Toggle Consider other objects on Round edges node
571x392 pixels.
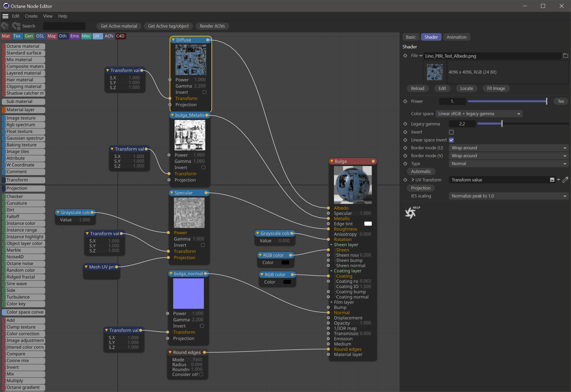point(201,374)
